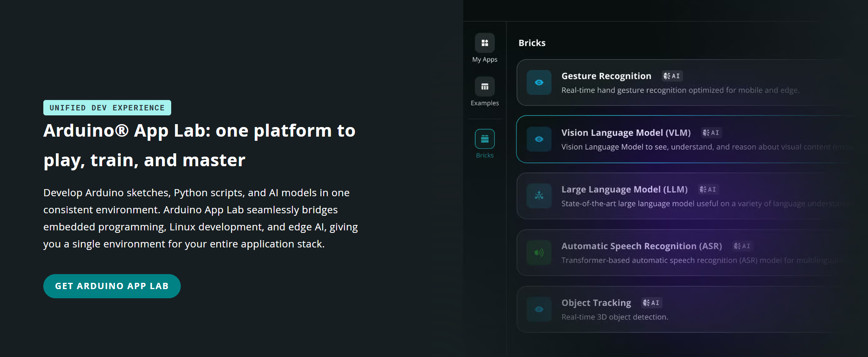Click the Vision Language Model eye icon

[x=539, y=139]
